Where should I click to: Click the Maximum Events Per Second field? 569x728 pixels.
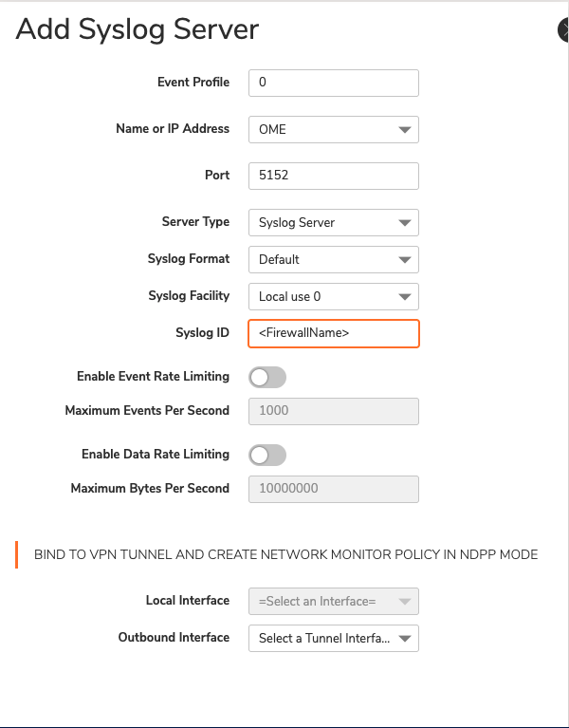click(333, 411)
